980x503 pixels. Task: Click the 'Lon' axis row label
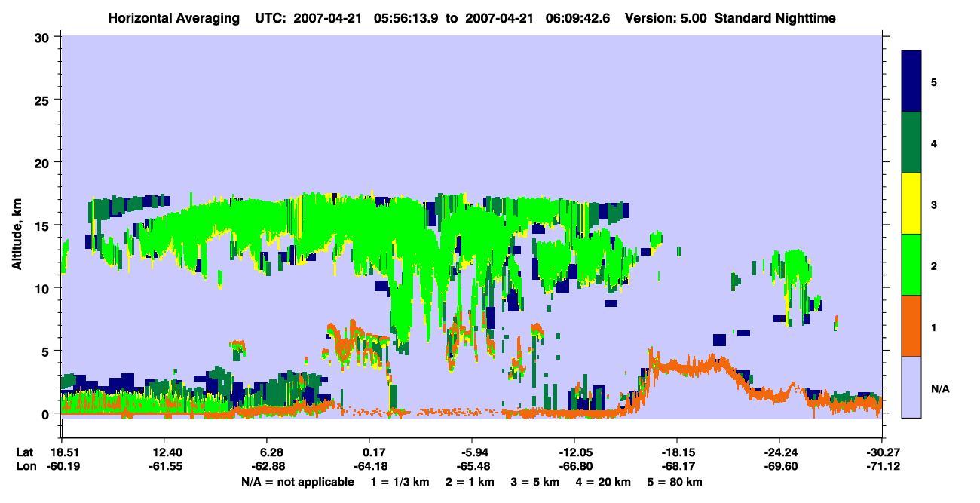(25, 467)
